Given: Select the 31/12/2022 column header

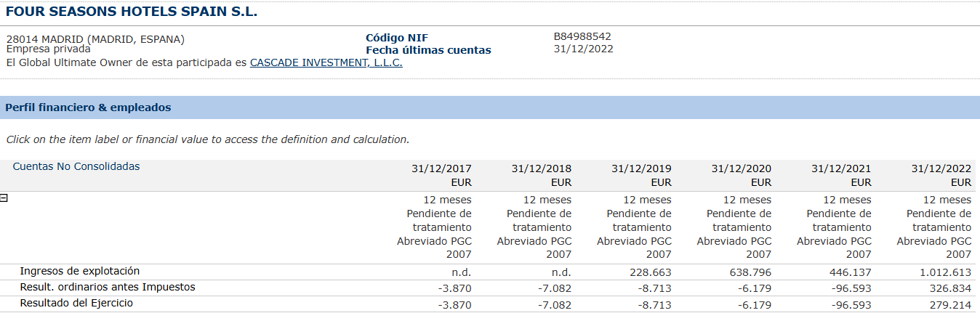Looking at the screenshot, I should (941, 168).
